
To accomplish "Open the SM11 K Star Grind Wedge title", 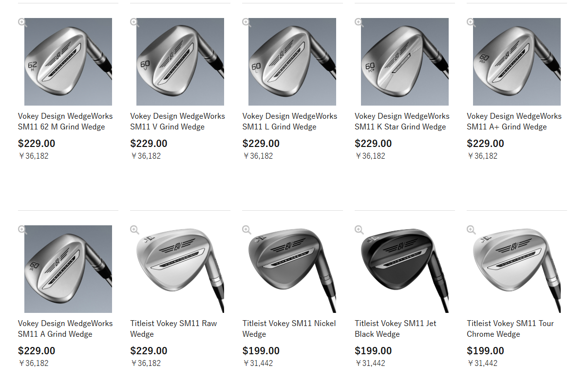I will pyautogui.click(x=402, y=122).
